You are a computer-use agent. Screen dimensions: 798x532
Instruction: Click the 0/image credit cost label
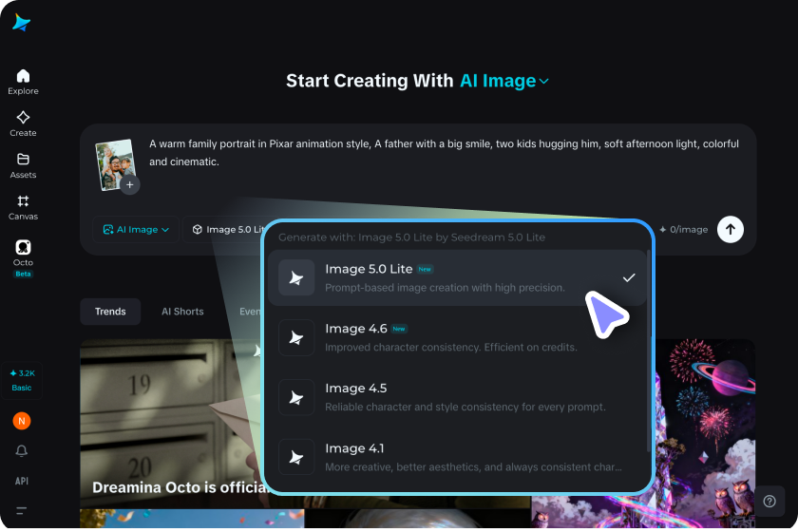coord(683,230)
